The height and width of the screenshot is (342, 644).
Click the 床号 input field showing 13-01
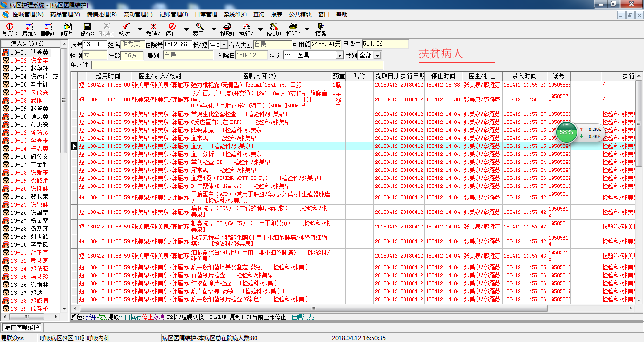95,44
